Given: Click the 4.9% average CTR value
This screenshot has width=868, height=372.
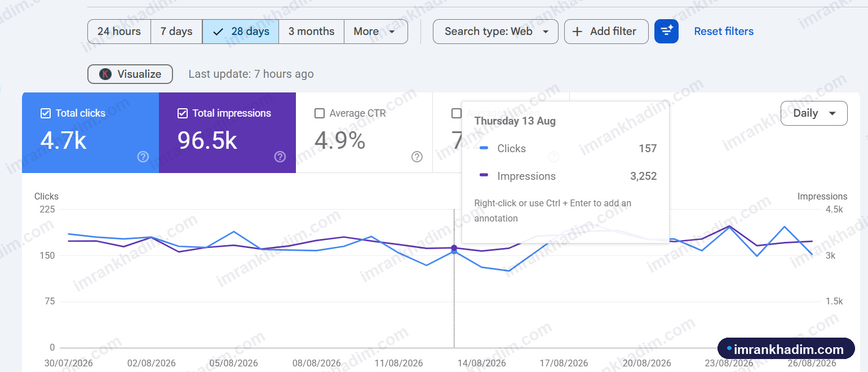Looking at the screenshot, I should coord(340,140).
